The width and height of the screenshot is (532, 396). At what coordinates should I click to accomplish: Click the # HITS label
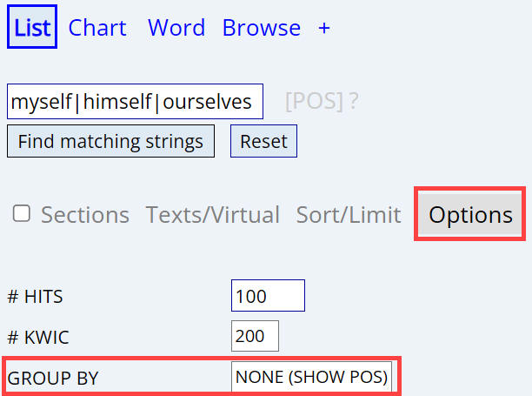pos(35,297)
